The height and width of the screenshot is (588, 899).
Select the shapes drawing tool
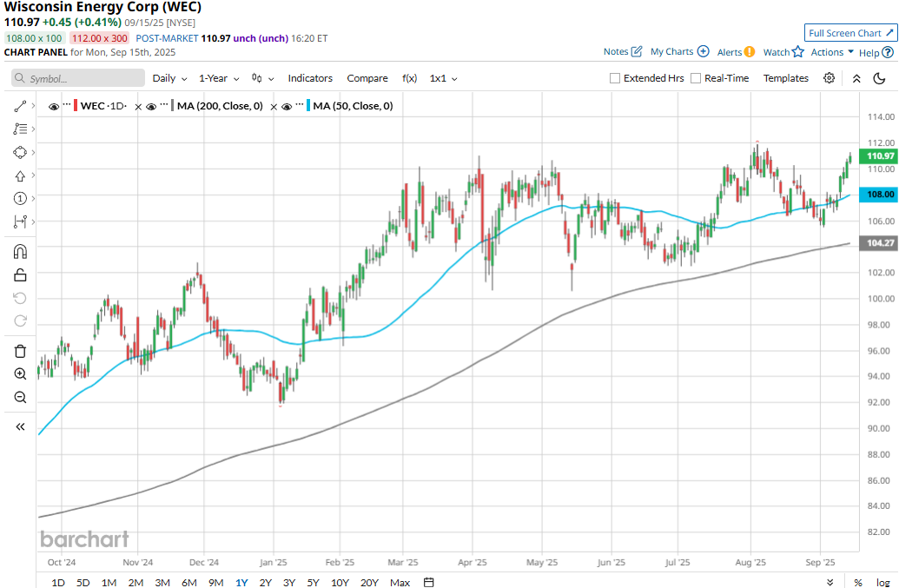(x=20, y=153)
